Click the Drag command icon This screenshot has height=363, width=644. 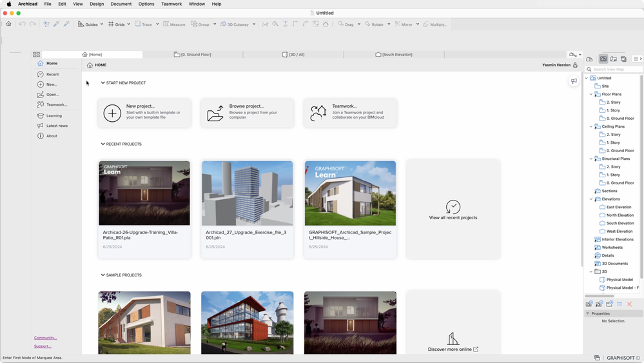(x=341, y=24)
